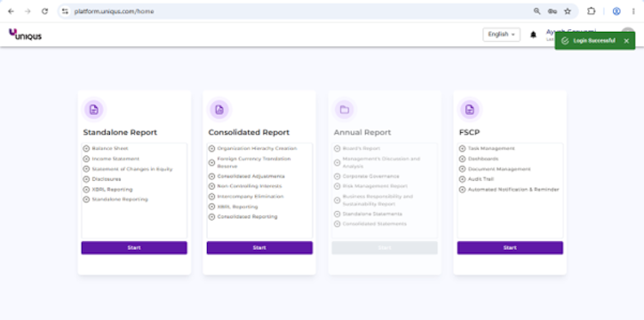Screen dimensions: 644x320
Task: Select Document Management in FSCP
Action: point(499,169)
